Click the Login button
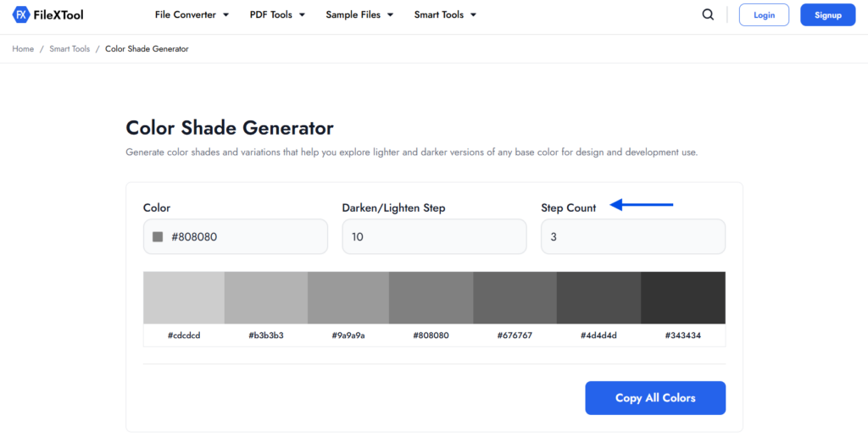Screen dimensions: 868x443 [764, 15]
